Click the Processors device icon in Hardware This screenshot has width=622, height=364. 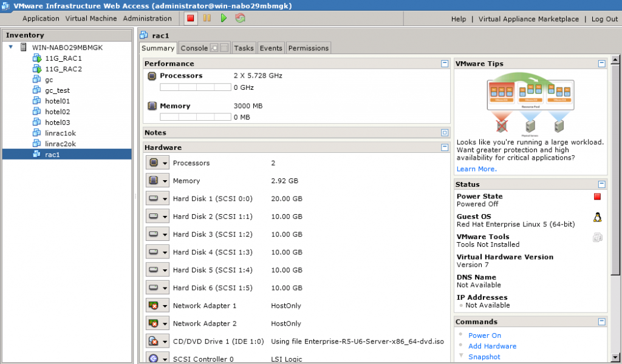pos(154,163)
